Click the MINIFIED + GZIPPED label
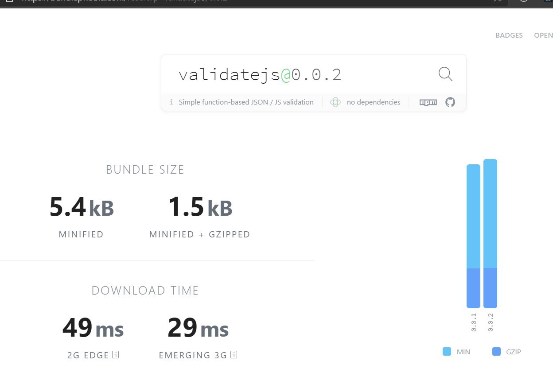The width and height of the screenshot is (553, 392). click(x=200, y=234)
